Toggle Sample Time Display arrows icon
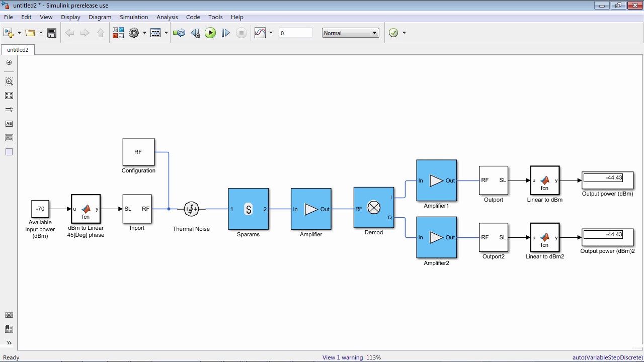This screenshot has height=362, width=644. [x=9, y=110]
